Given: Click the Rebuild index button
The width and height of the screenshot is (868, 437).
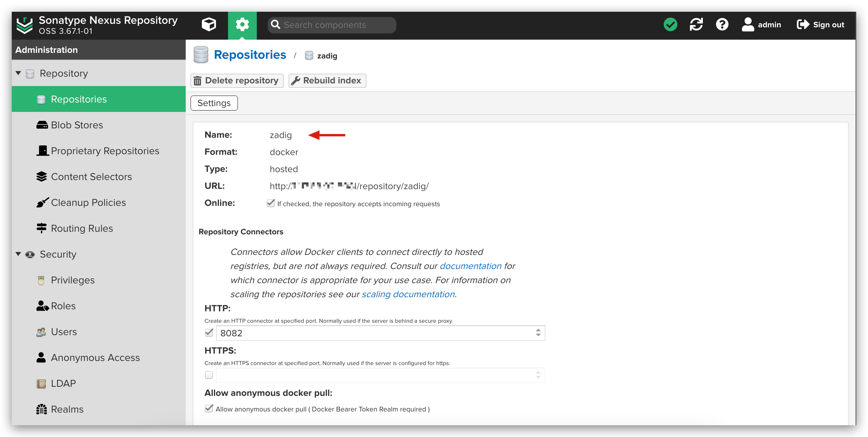Looking at the screenshot, I should (x=327, y=80).
